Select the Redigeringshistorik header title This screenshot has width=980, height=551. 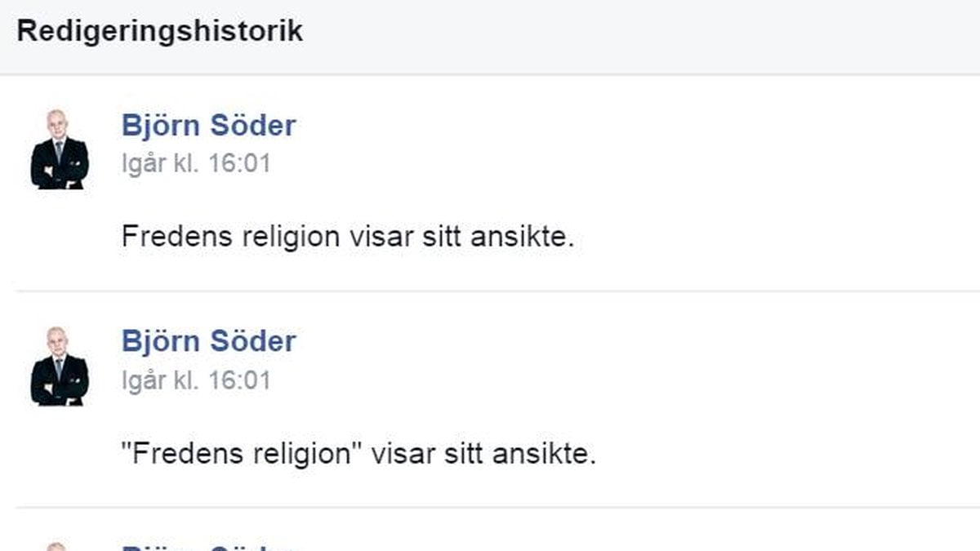click(x=160, y=31)
